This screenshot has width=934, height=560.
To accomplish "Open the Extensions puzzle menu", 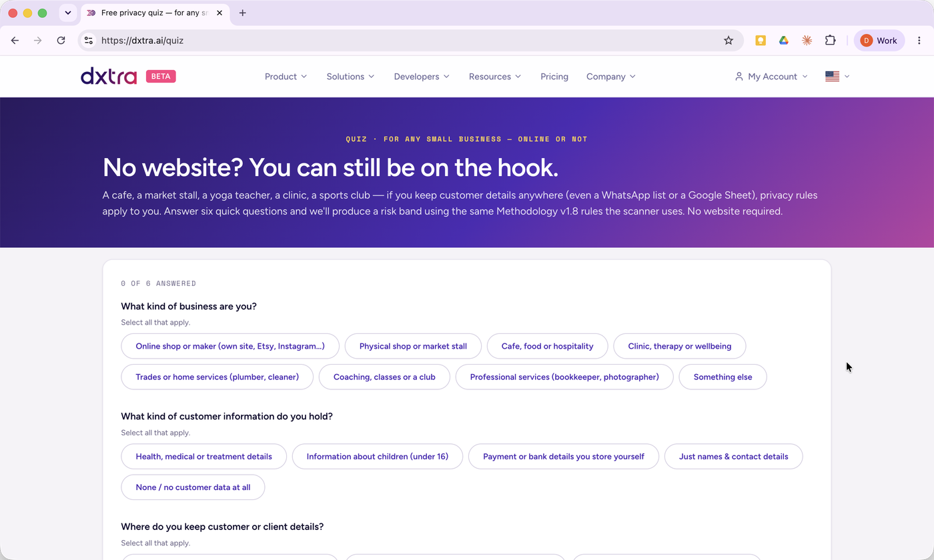I will (x=831, y=41).
